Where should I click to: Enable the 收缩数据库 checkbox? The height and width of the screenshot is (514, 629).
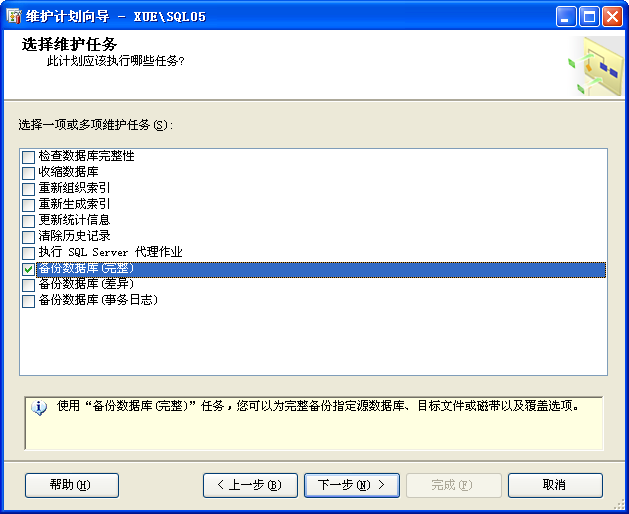coord(28,173)
